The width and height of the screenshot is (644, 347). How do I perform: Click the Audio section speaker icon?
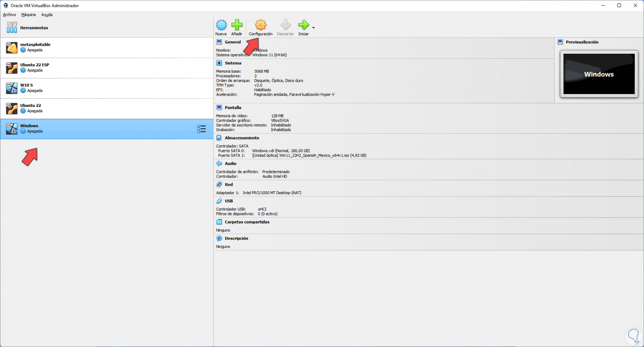click(x=219, y=164)
